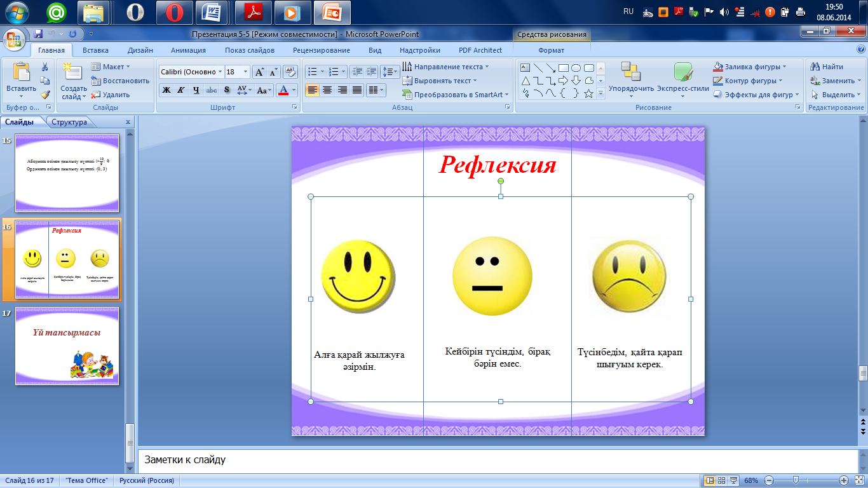868x488 pixels.
Task: Click the Format Painter brush icon
Action: [x=44, y=95]
